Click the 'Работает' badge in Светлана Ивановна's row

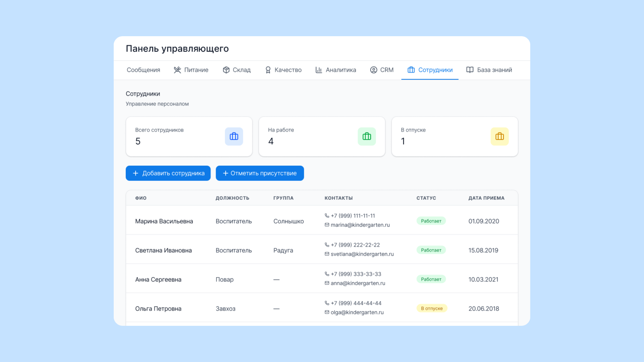(431, 250)
